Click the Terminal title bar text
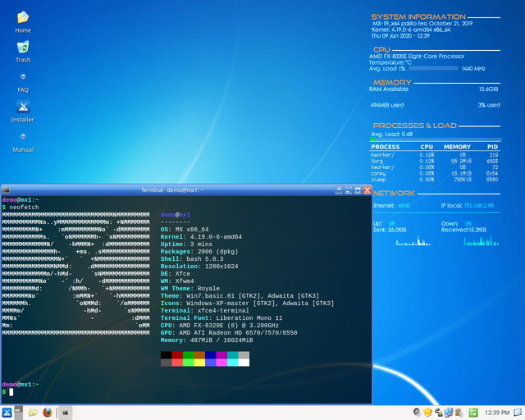 click(172, 190)
